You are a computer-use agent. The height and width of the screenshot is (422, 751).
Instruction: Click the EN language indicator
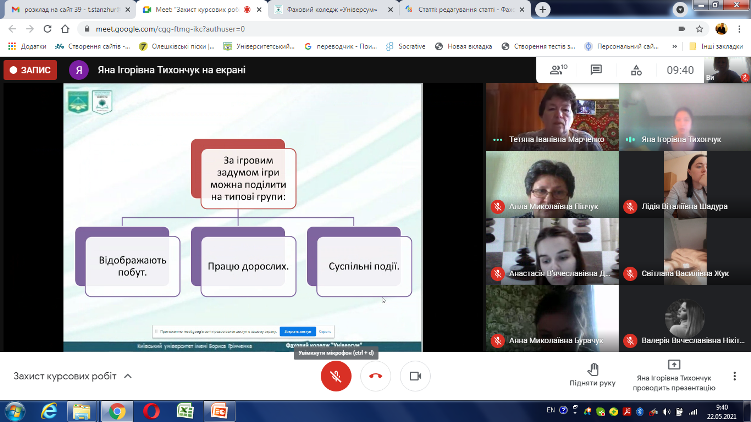point(551,410)
